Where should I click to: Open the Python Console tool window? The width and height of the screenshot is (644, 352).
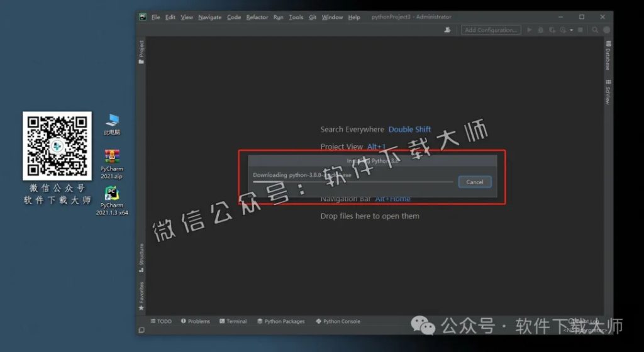click(x=338, y=321)
